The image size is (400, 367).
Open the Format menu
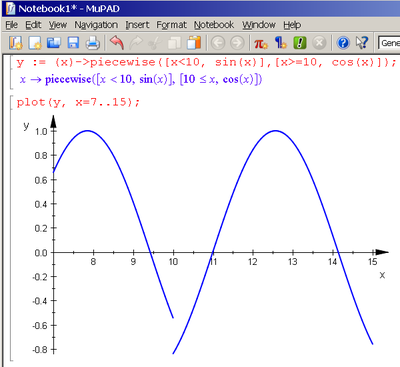click(172, 25)
